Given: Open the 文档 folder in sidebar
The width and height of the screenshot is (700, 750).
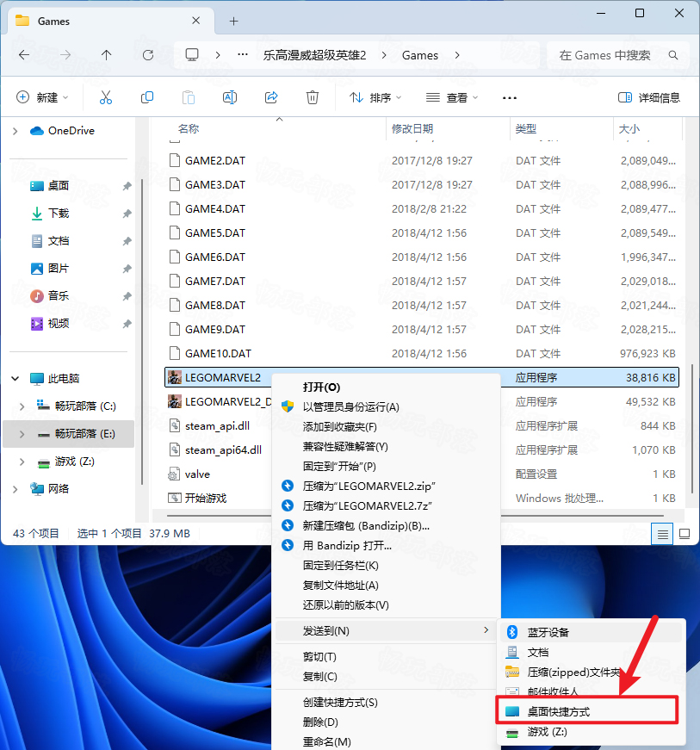Looking at the screenshot, I should click(59, 241).
